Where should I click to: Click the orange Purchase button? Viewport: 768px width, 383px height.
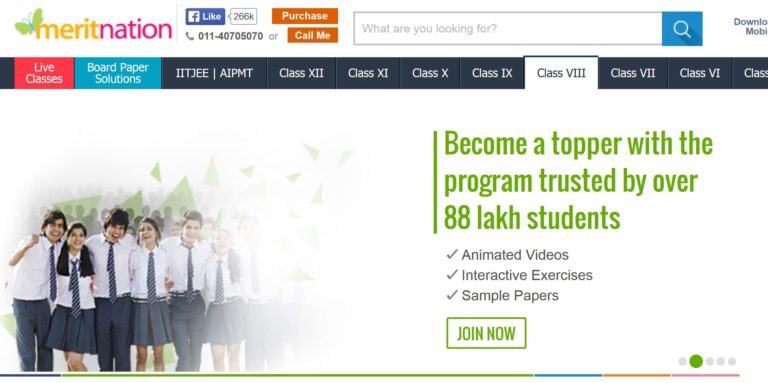tap(305, 16)
